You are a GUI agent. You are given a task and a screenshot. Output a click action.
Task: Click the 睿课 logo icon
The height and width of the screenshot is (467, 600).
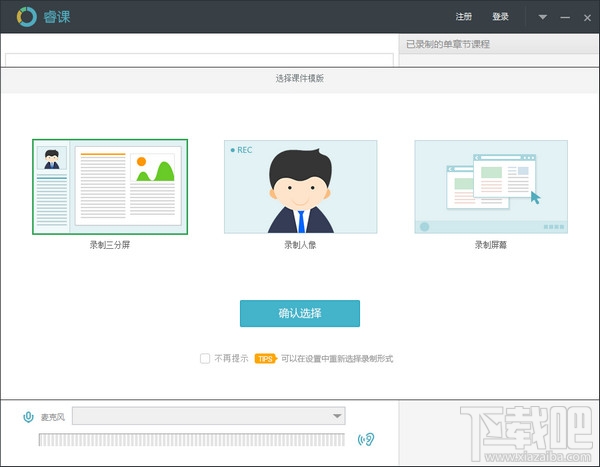pyautogui.click(x=26, y=17)
